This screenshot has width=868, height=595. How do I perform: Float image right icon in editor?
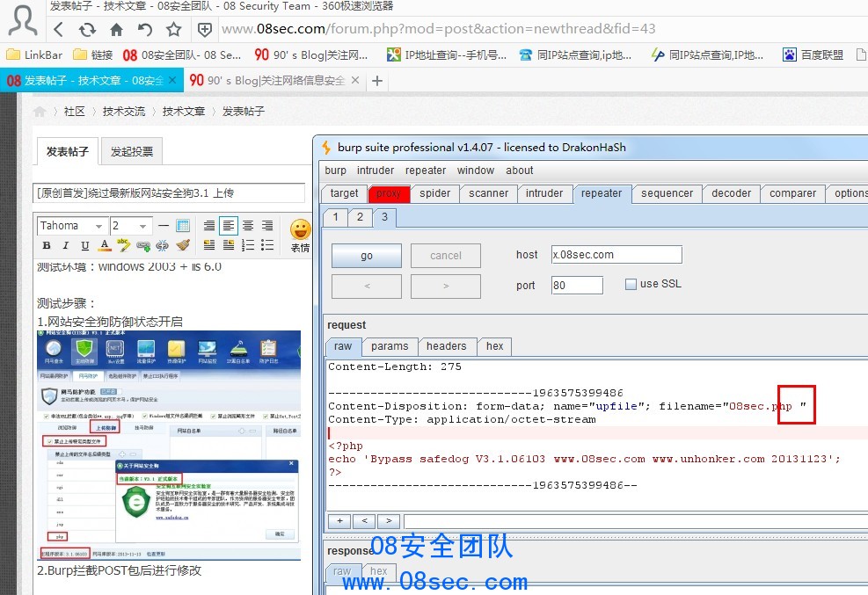pyautogui.click(x=229, y=245)
